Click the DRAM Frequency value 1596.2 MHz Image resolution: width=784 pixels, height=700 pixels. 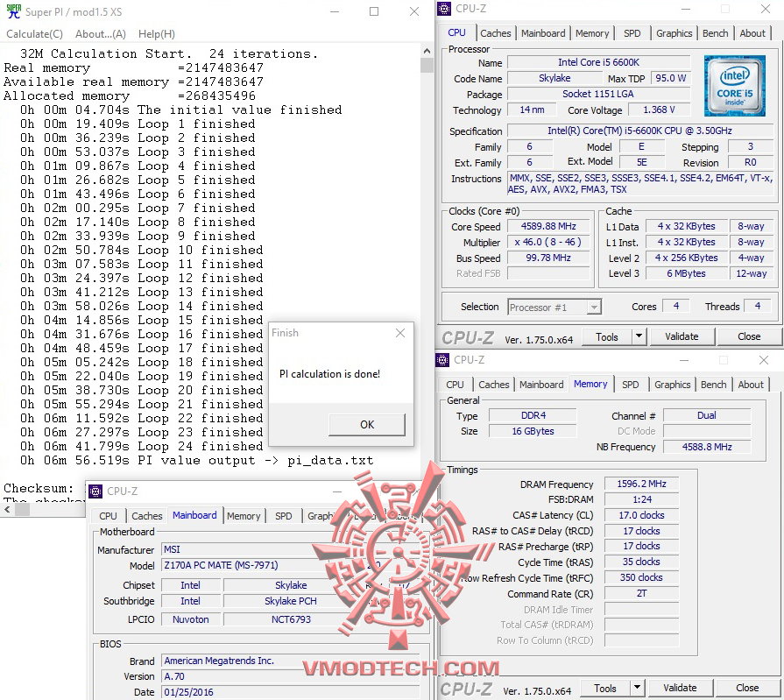point(641,484)
